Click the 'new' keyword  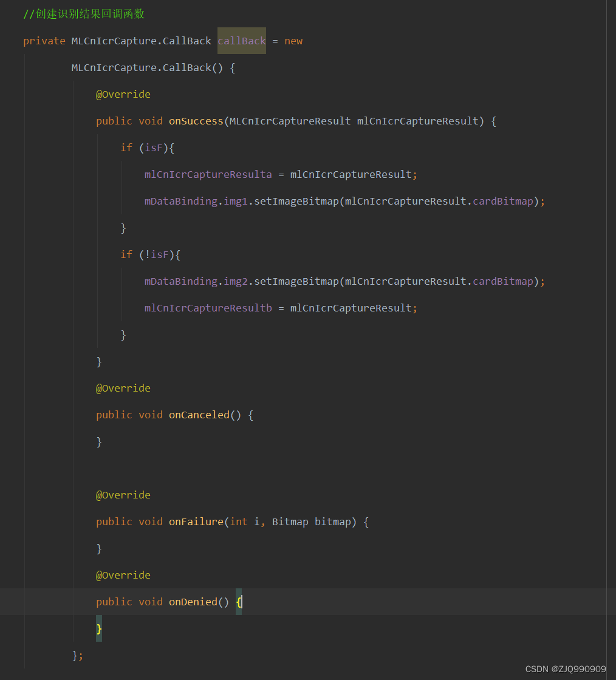pyautogui.click(x=293, y=41)
